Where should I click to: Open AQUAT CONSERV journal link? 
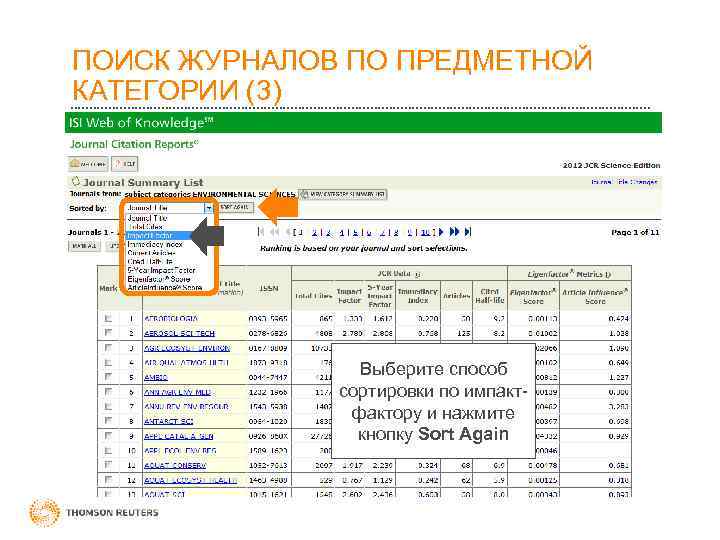(x=175, y=466)
